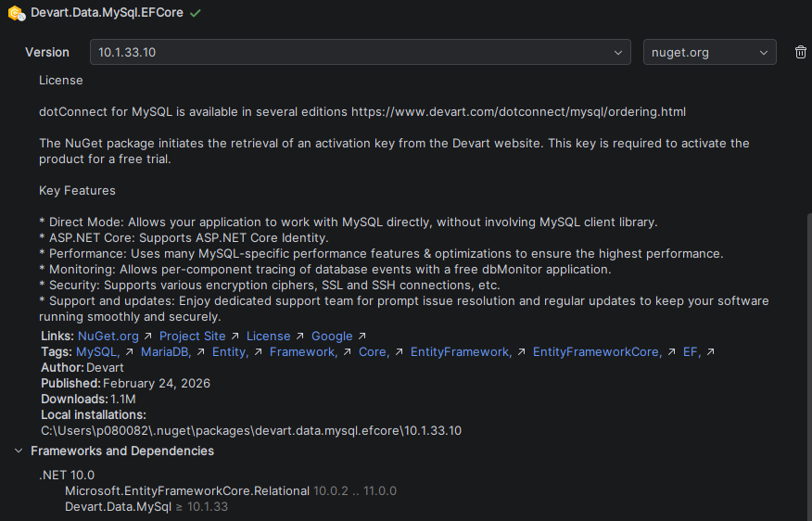This screenshot has width=812, height=521.
Task: Click the Devart.Data.MySql ≥ 10.1.33 dependency
Action: click(x=146, y=506)
